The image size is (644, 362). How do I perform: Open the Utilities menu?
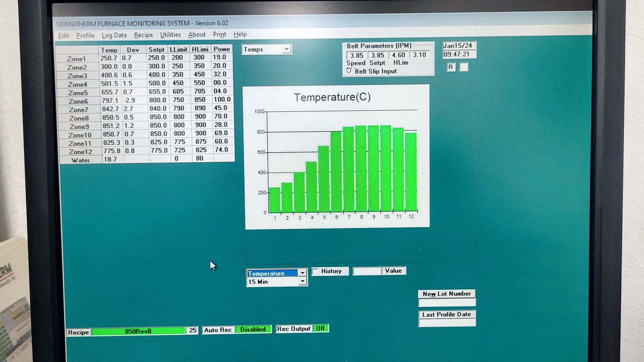pos(170,35)
